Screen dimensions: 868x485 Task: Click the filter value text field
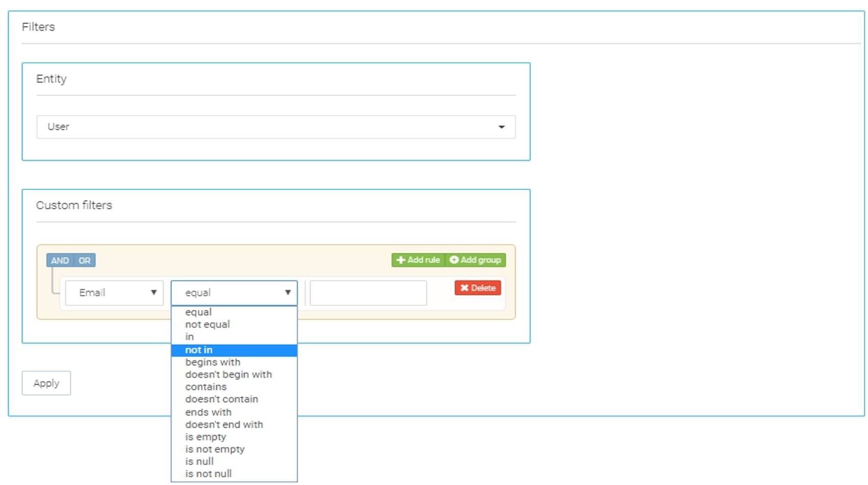click(368, 293)
